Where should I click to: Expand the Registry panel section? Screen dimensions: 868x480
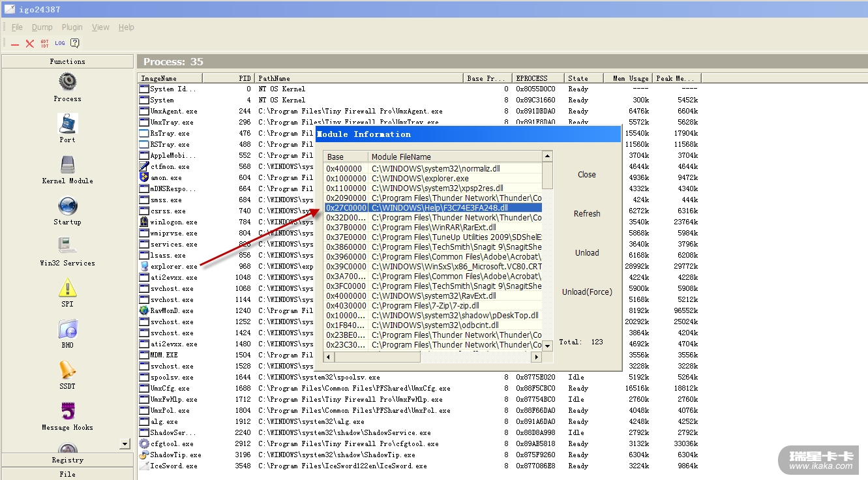68,460
